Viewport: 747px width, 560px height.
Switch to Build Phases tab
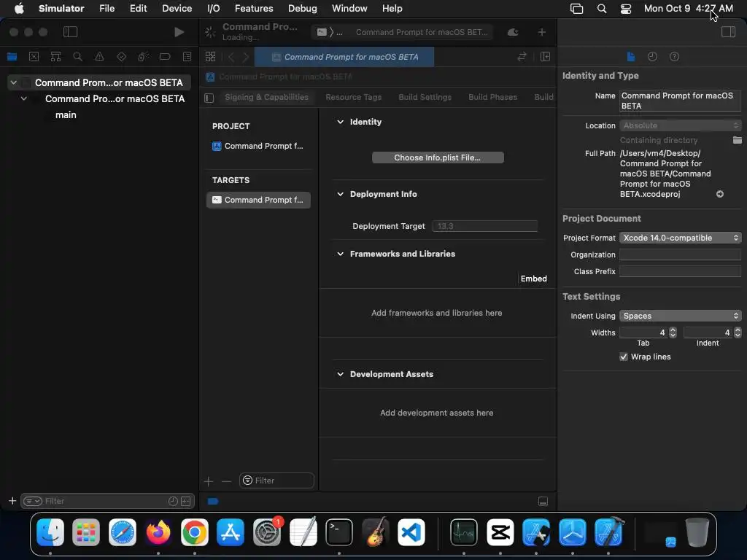point(492,97)
